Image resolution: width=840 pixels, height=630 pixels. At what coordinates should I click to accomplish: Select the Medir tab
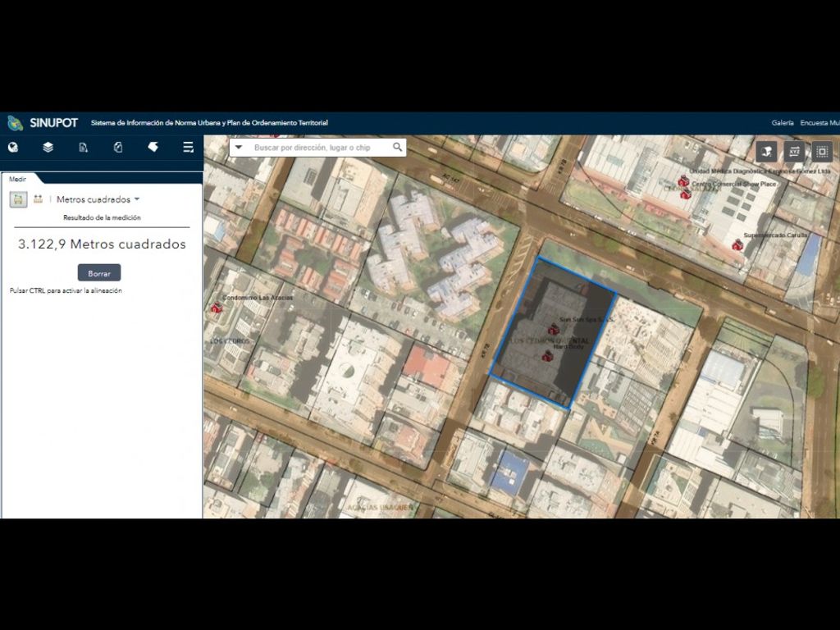(17, 178)
